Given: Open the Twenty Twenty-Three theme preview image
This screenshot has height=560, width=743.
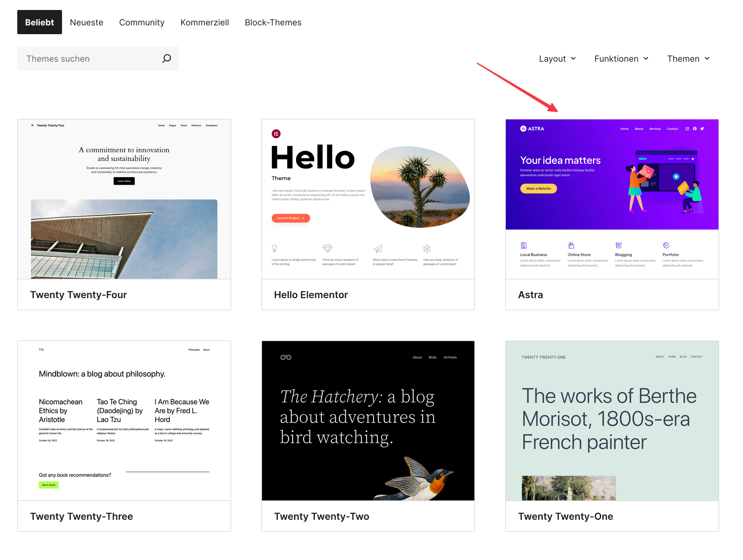Looking at the screenshot, I should pyautogui.click(x=124, y=421).
